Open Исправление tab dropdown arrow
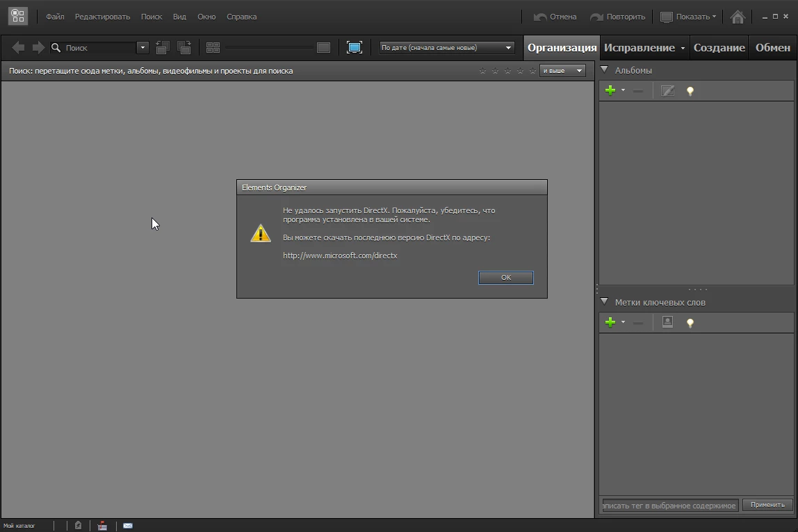Image resolution: width=798 pixels, height=532 pixels. click(x=683, y=49)
